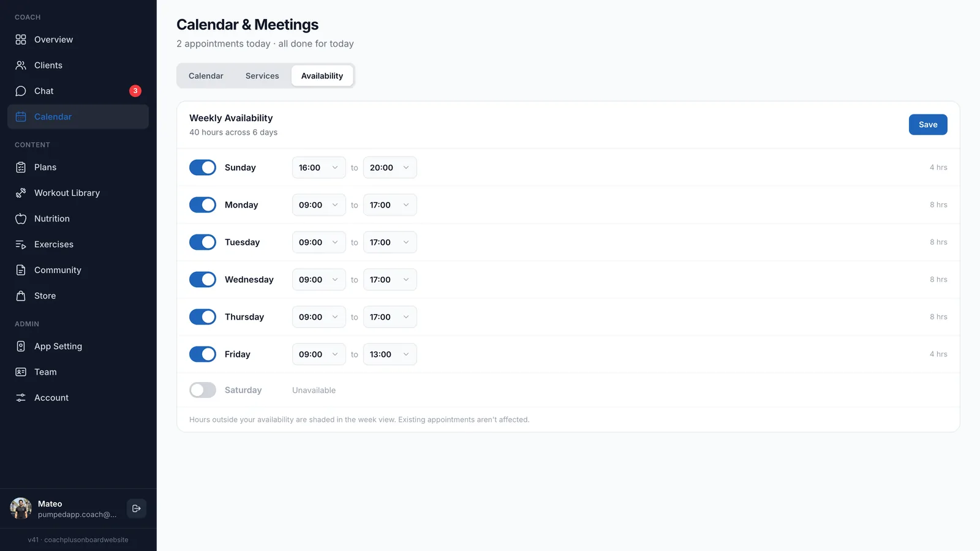
Task: Click Mateo's profile avatar
Action: click(21, 509)
